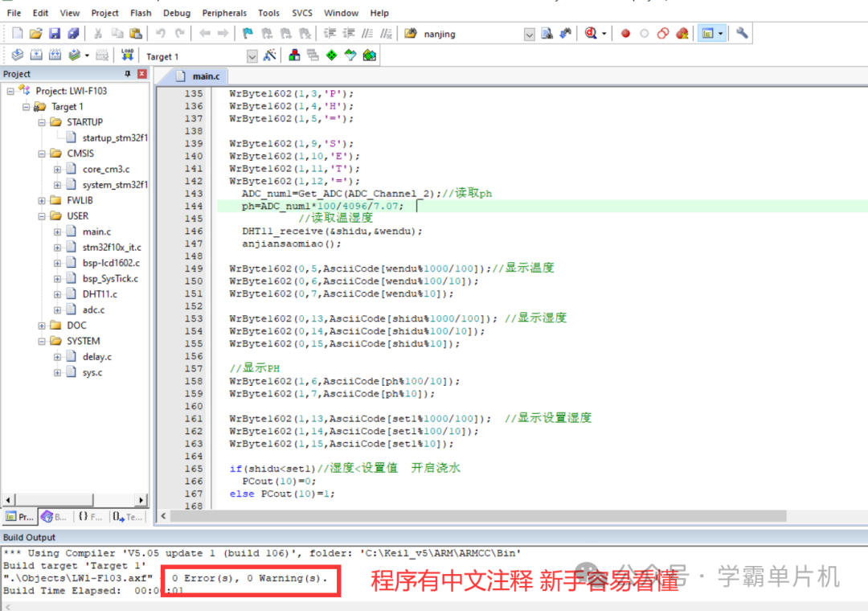Open the File menu

[x=14, y=13]
